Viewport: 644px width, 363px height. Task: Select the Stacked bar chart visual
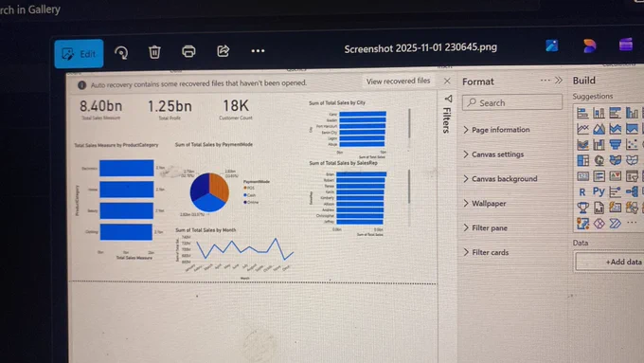point(582,113)
